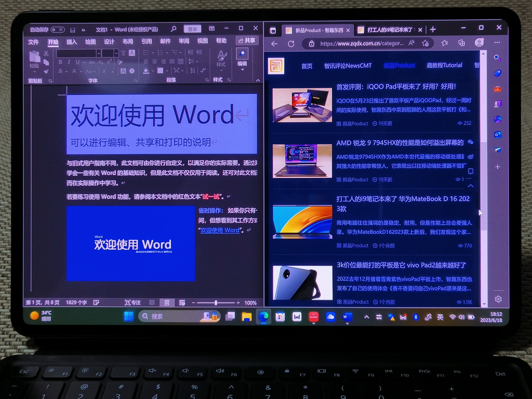Open the Font dialog launcher
532x399 pixels.
[x=136, y=81]
